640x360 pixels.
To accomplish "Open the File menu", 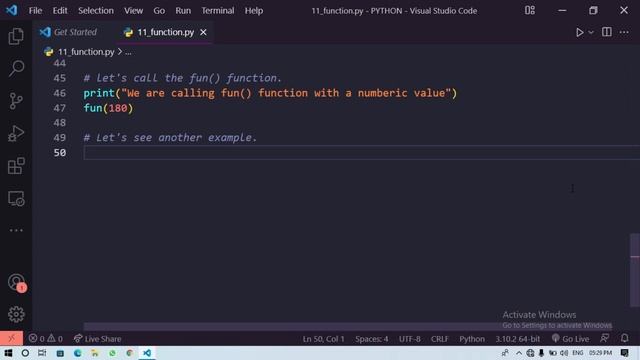I will 35,11.
